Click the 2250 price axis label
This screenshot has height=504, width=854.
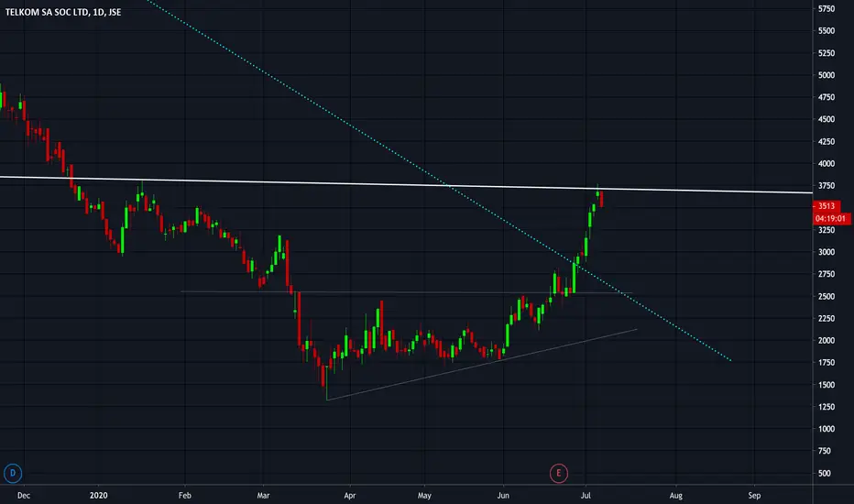click(827, 318)
